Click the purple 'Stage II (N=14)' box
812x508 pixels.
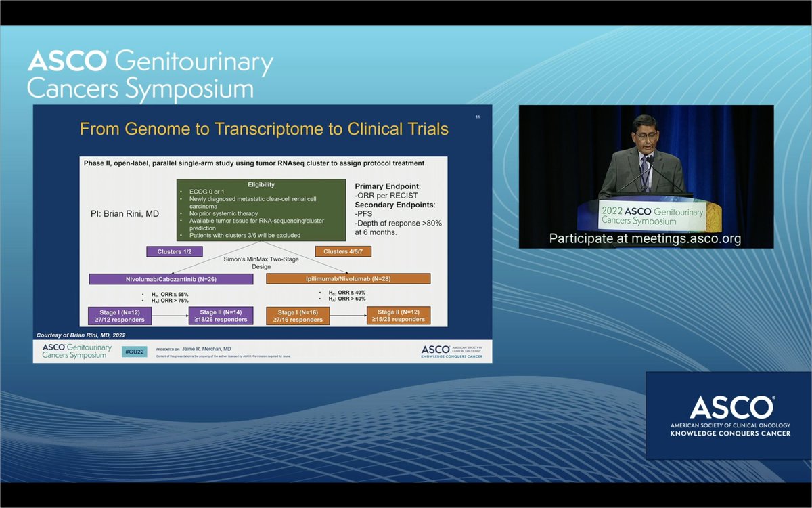coord(220,315)
